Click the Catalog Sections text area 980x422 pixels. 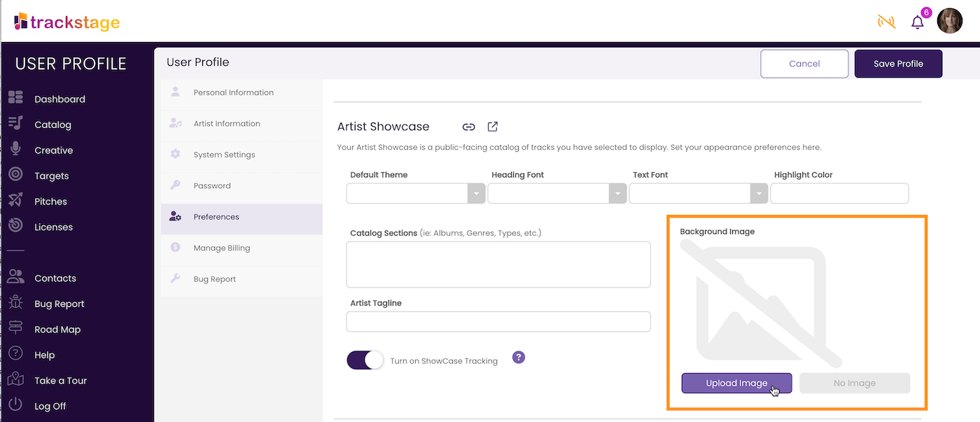pos(498,265)
